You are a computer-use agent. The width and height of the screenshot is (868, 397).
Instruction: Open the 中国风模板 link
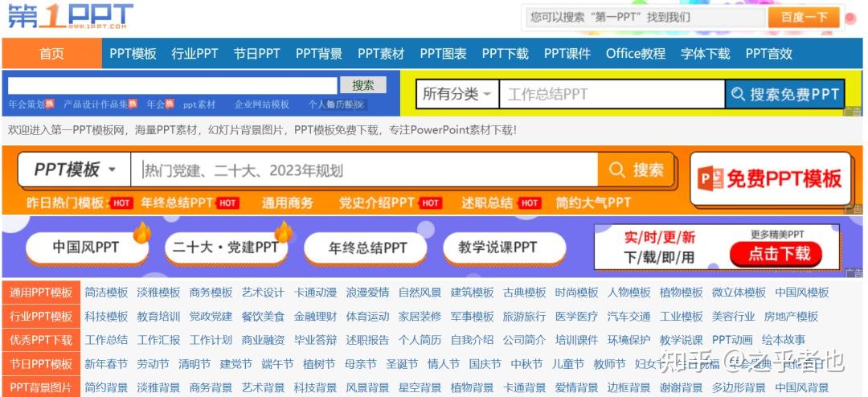[x=802, y=293]
